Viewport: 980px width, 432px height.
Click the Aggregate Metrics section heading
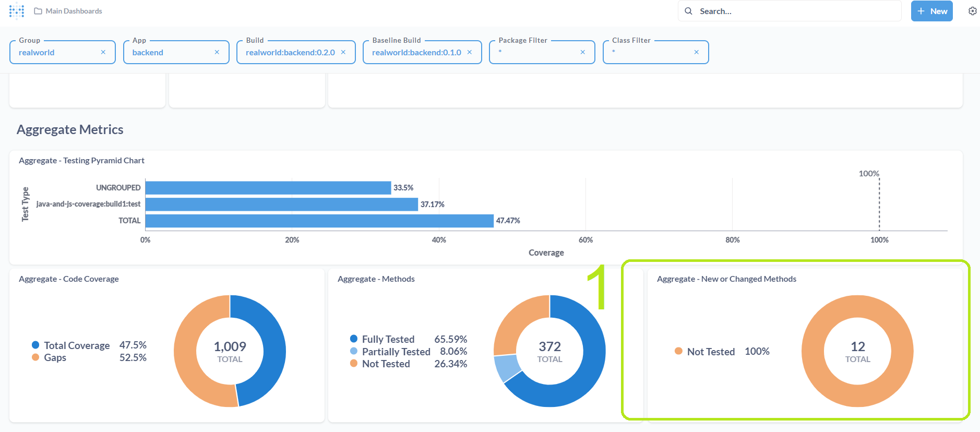[70, 129]
